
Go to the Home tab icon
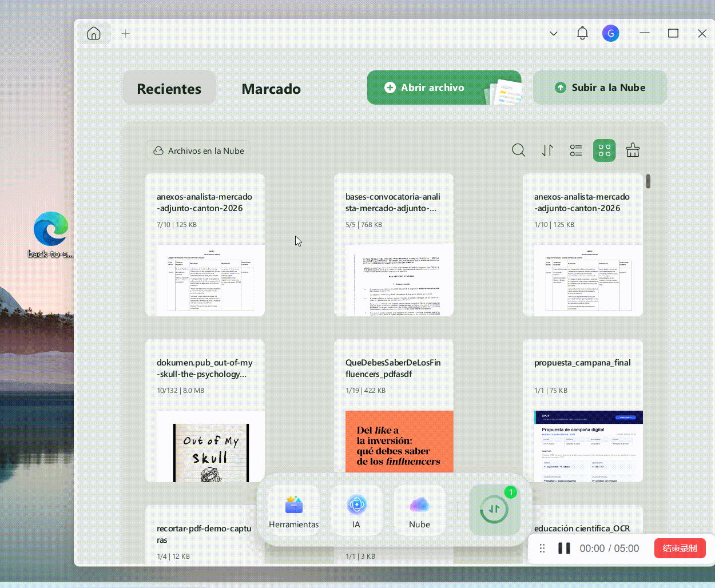point(94,34)
